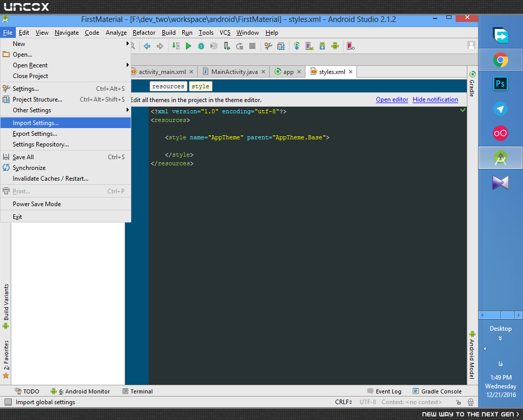Open Project Structure toolbar icon
Image resolution: width=523 pixels, height=420 pixels.
point(281,46)
